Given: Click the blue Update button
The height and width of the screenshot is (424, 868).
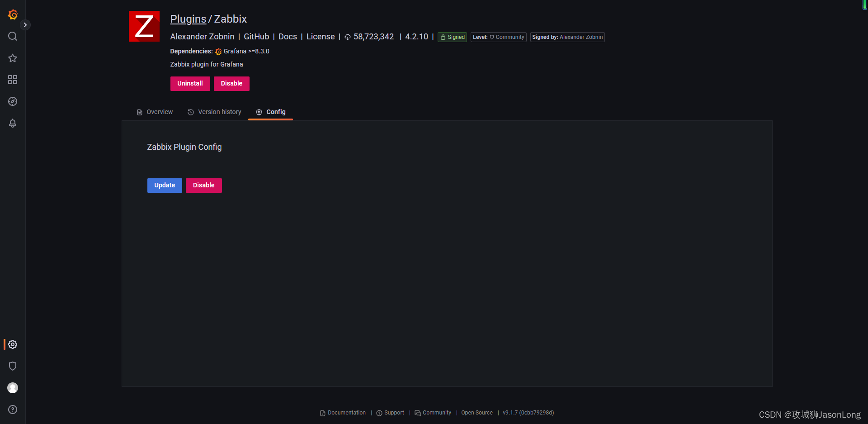Looking at the screenshot, I should 165,186.
